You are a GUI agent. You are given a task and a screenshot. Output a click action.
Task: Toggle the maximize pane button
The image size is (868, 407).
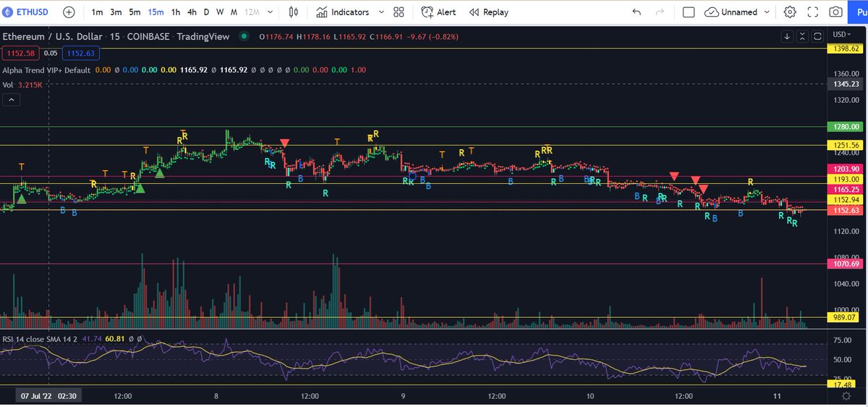817,35
